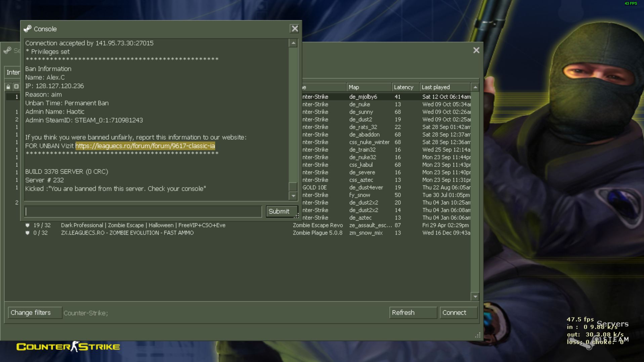Click the console command input field

[x=143, y=212]
